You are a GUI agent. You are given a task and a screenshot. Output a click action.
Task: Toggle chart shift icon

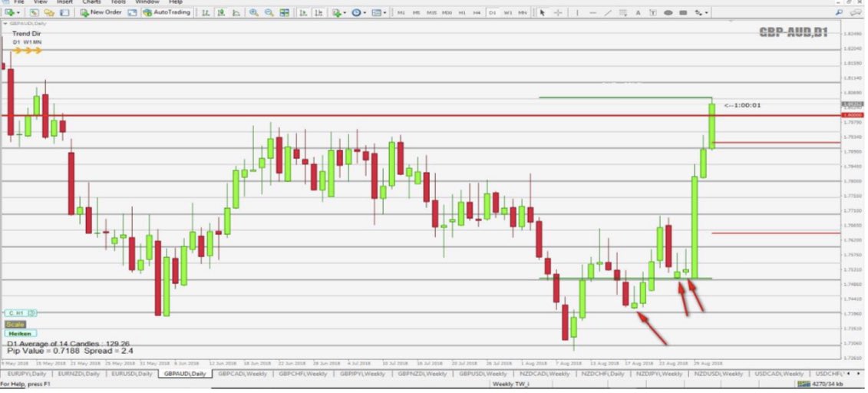tap(318, 12)
